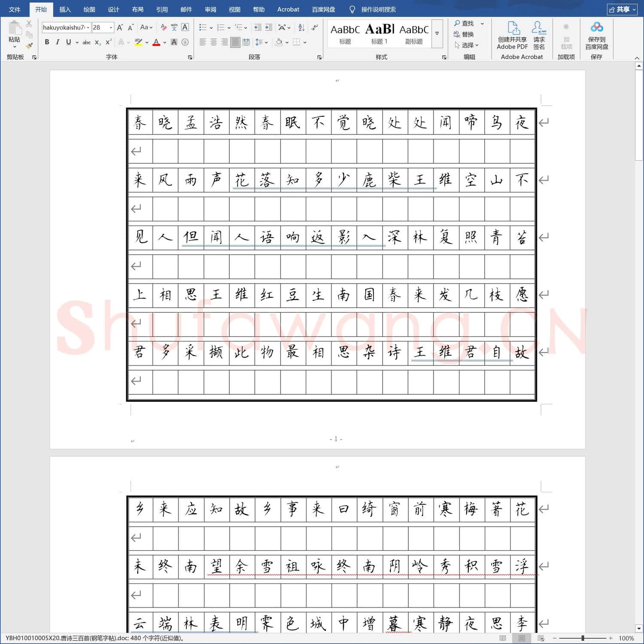
Task: Toggle justify text alignment
Action: (x=235, y=42)
